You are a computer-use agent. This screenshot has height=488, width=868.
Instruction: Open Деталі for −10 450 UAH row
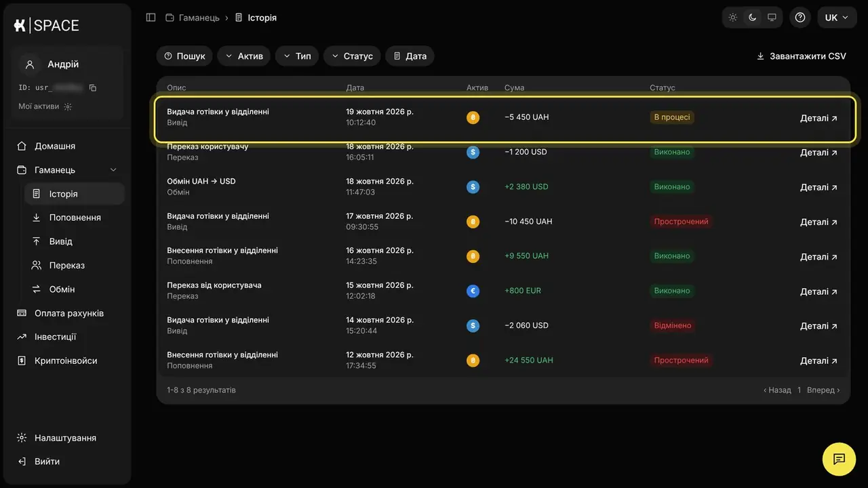pos(819,222)
